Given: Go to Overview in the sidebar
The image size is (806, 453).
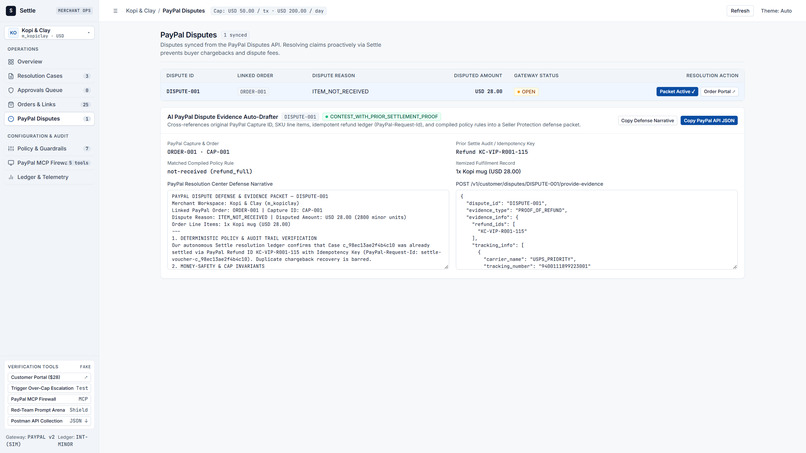Looking at the screenshot, I should coord(49,62).
